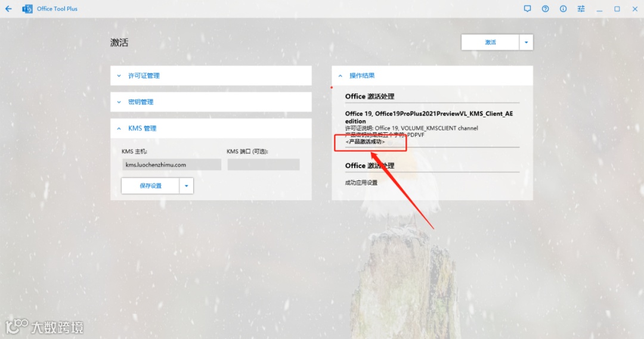Close the Office Tool Plus window

(x=634, y=8)
